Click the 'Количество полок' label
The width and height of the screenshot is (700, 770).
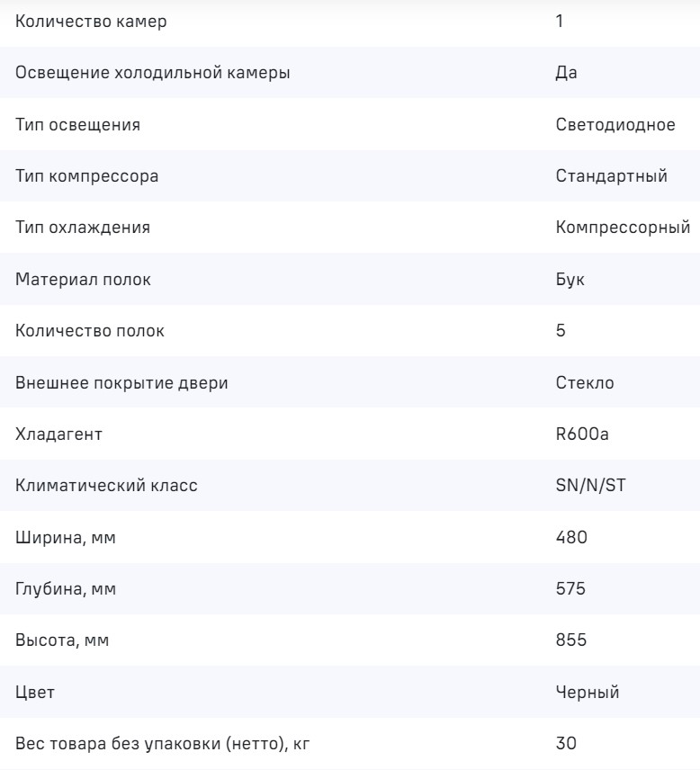[x=91, y=331]
